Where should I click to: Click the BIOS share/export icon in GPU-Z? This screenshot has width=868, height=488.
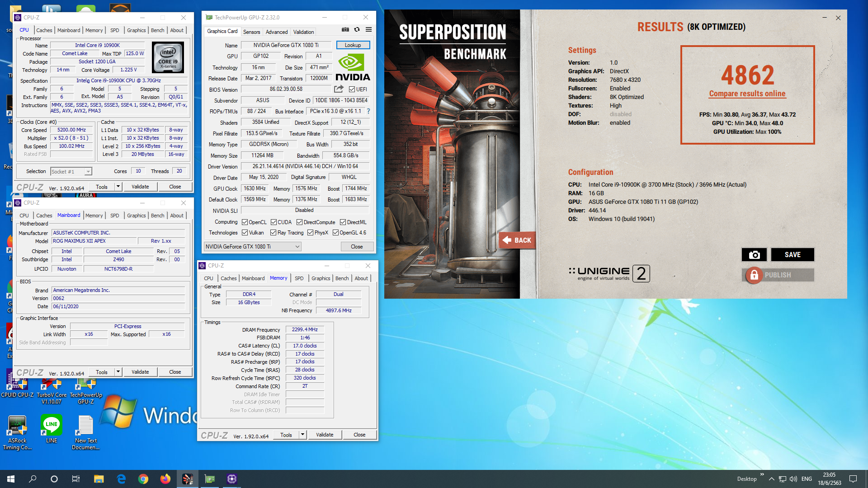coord(339,89)
